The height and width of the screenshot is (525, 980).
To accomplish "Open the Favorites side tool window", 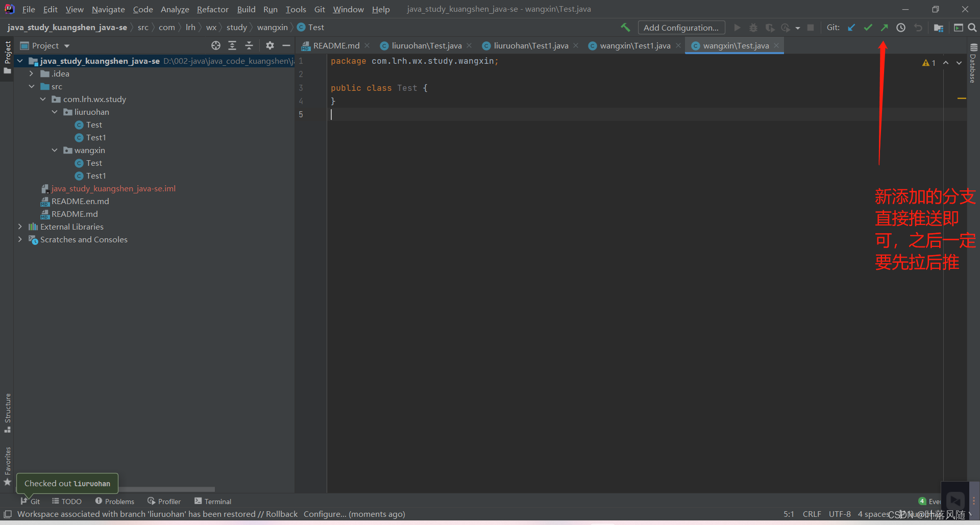I will pos(8,466).
